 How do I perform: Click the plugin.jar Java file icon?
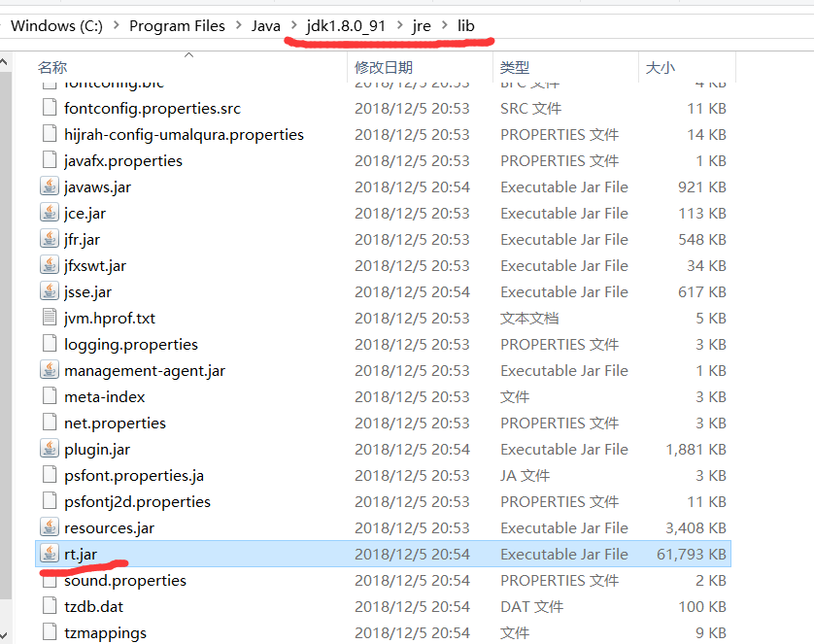pyautogui.click(x=50, y=449)
